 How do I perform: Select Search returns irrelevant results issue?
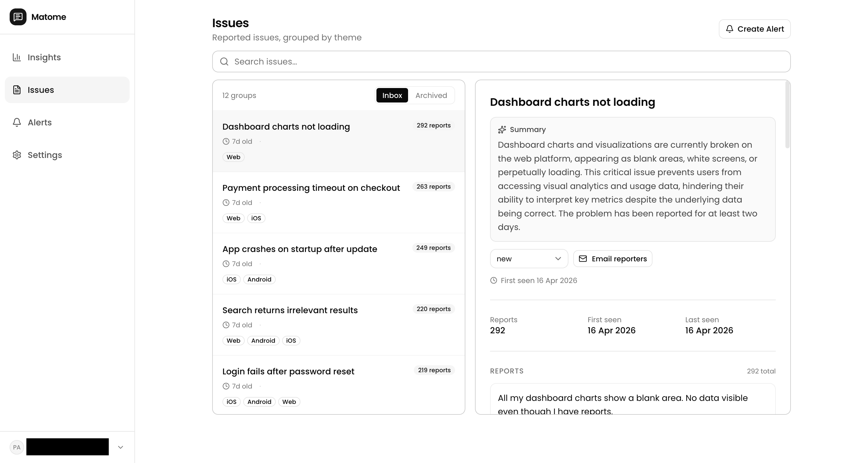[x=339, y=325]
